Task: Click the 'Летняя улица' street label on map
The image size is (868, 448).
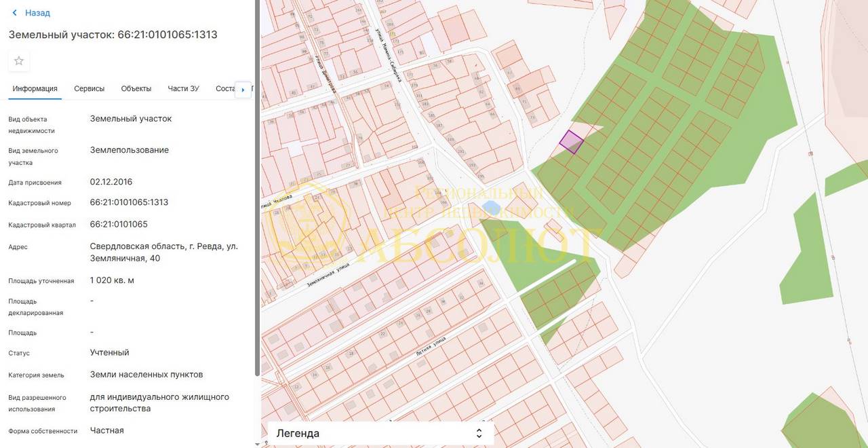Action: coord(430,346)
